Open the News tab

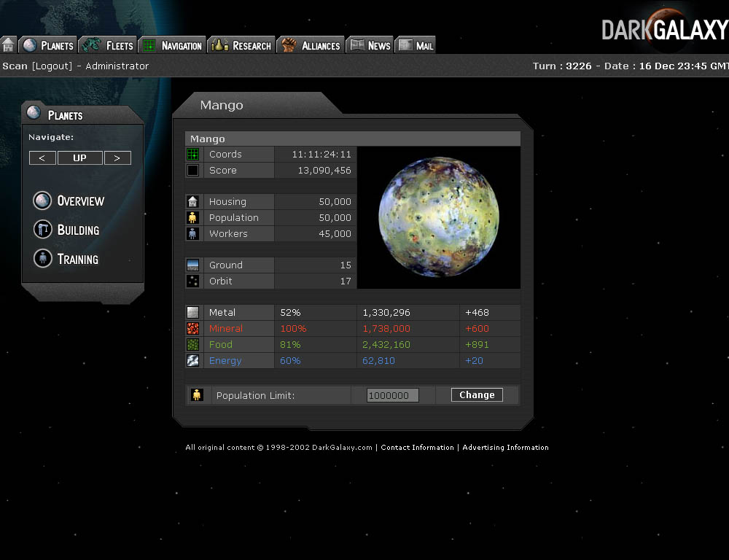[x=370, y=45]
